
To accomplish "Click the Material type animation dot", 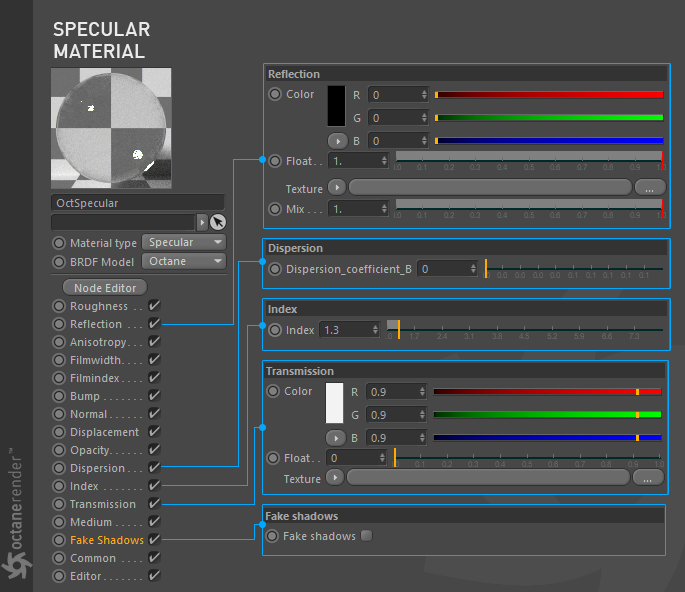I will click(59, 243).
